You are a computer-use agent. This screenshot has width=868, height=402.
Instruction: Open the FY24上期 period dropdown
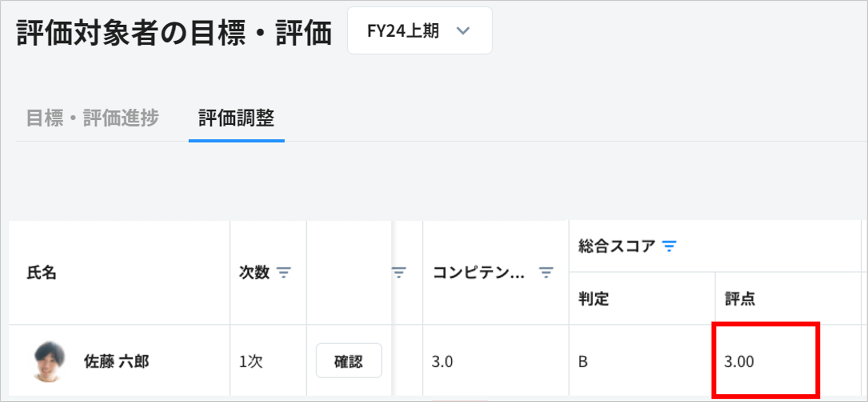tap(419, 31)
